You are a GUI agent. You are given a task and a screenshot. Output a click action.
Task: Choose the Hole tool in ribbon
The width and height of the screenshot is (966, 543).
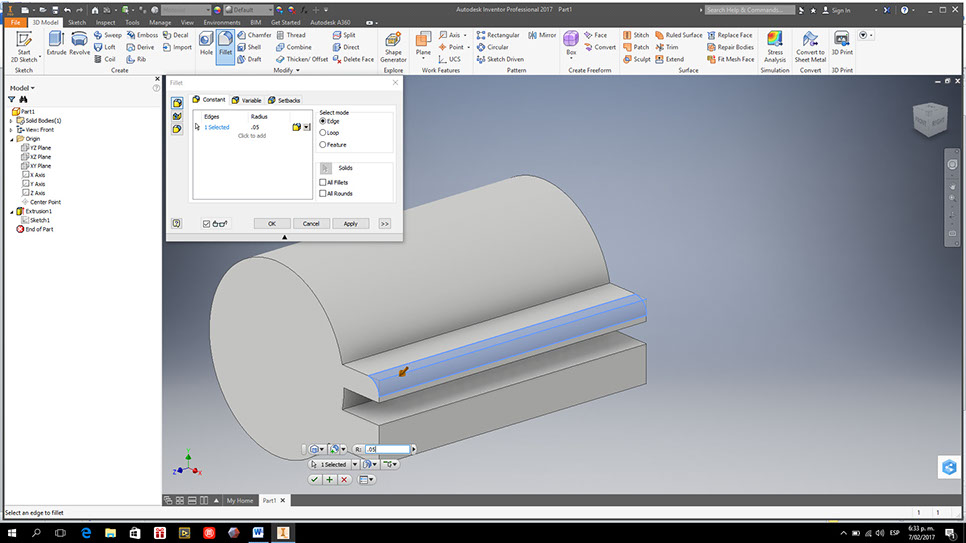pos(206,43)
